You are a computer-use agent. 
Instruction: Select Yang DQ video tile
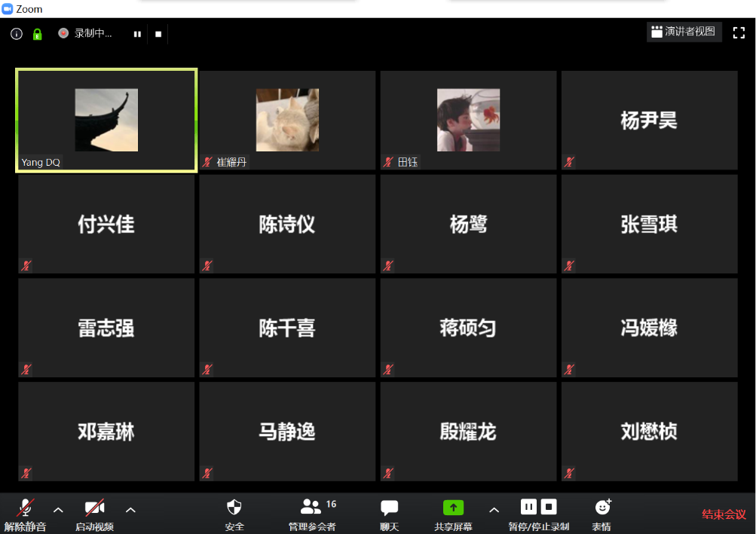106,121
